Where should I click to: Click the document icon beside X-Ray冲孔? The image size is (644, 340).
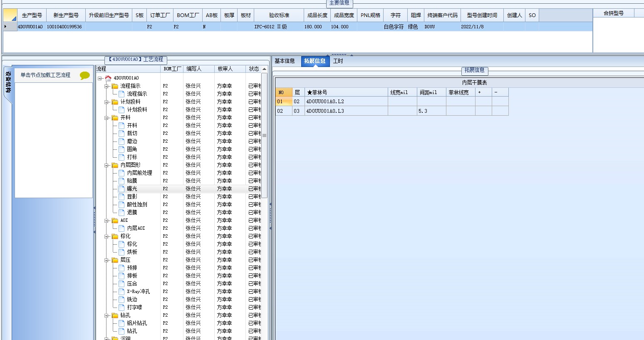pyautogui.click(x=121, y=291)
